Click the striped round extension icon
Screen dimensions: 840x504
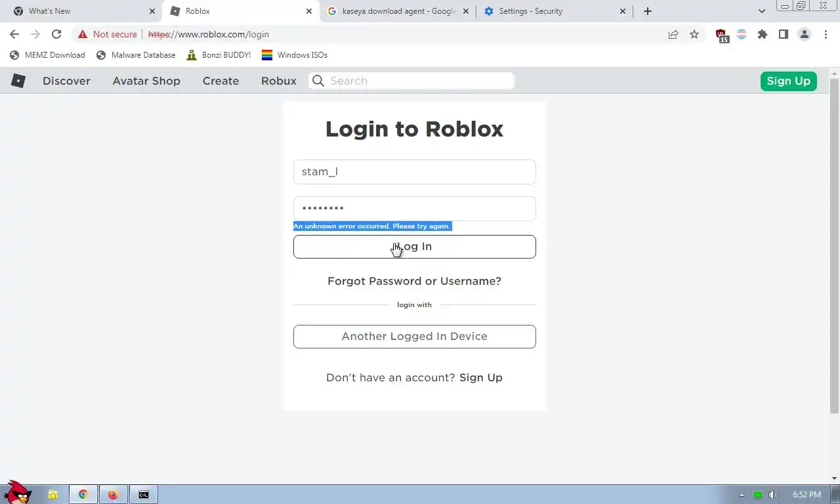pos(742,34)
